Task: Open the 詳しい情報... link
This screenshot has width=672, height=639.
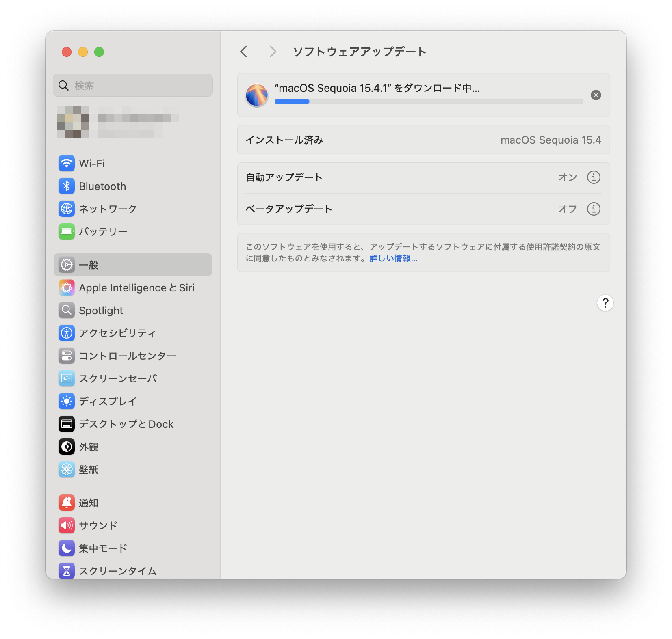Action: [394, 259]
